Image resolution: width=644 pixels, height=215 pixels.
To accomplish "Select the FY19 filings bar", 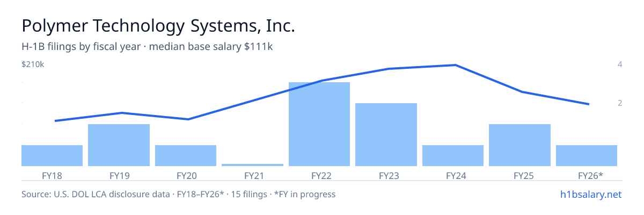I will pyautogui.click(x=119, y=145).
